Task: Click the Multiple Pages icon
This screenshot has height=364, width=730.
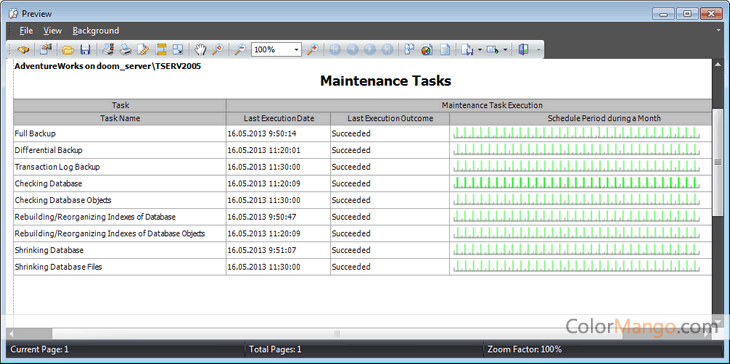Action: coord(410,49)
